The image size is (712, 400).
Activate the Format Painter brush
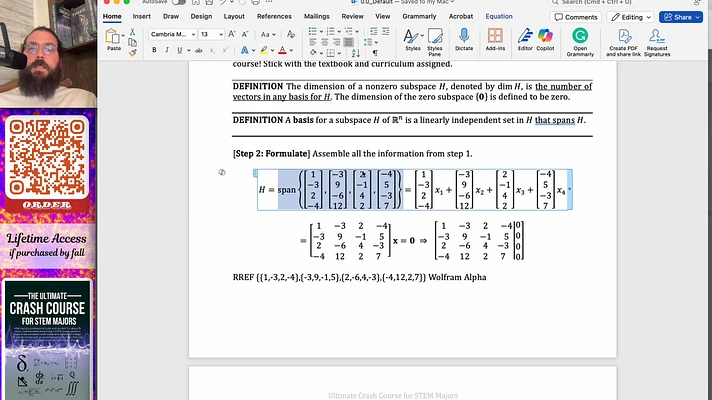(x=132, y=53)
